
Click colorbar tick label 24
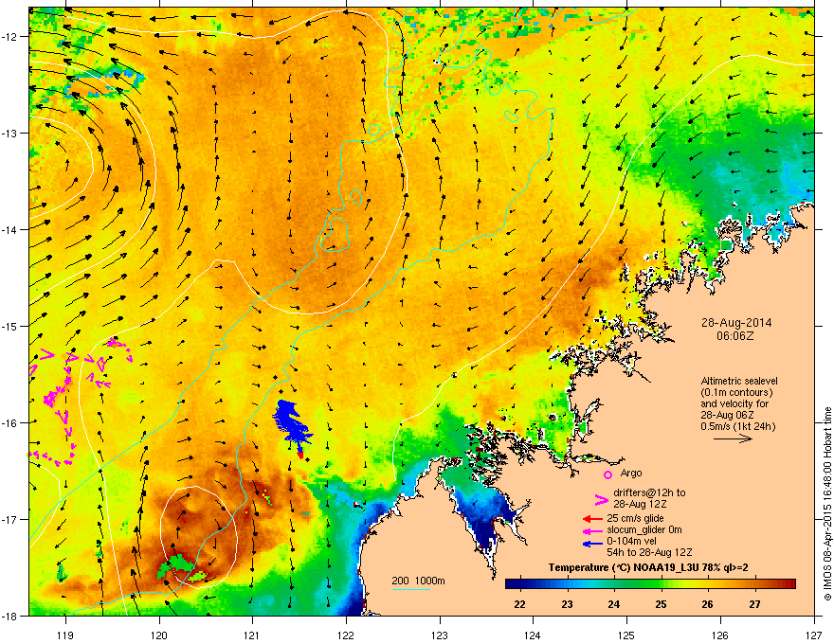614,604
